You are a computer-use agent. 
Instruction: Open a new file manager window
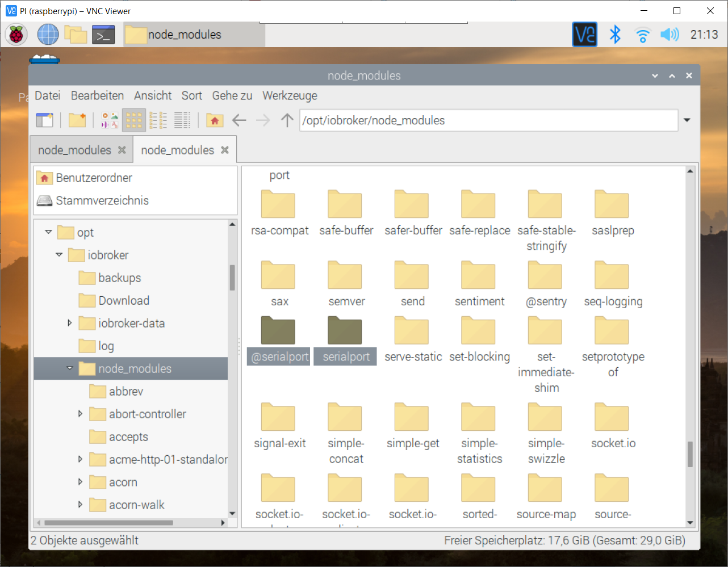(44, 120)
